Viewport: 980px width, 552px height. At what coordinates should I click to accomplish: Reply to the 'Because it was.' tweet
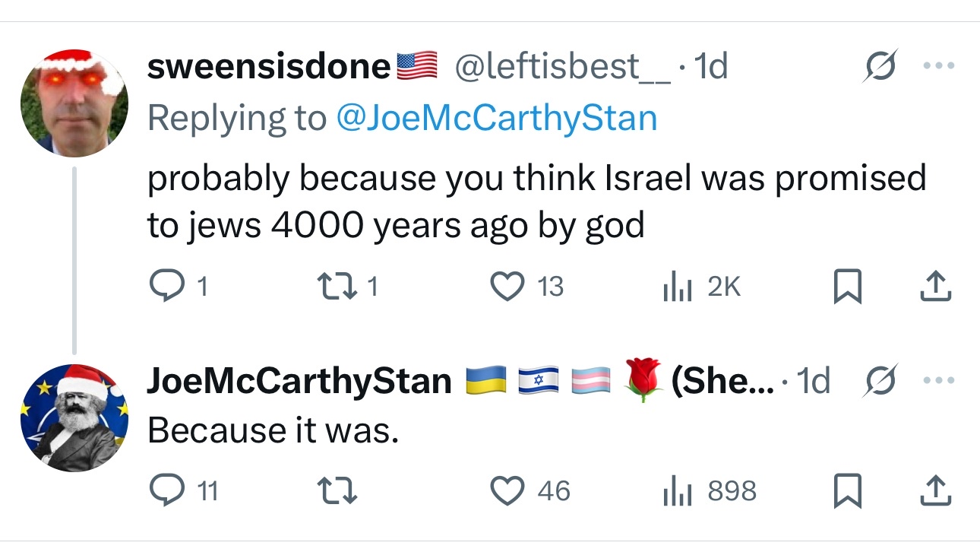[x=163, y=490]
